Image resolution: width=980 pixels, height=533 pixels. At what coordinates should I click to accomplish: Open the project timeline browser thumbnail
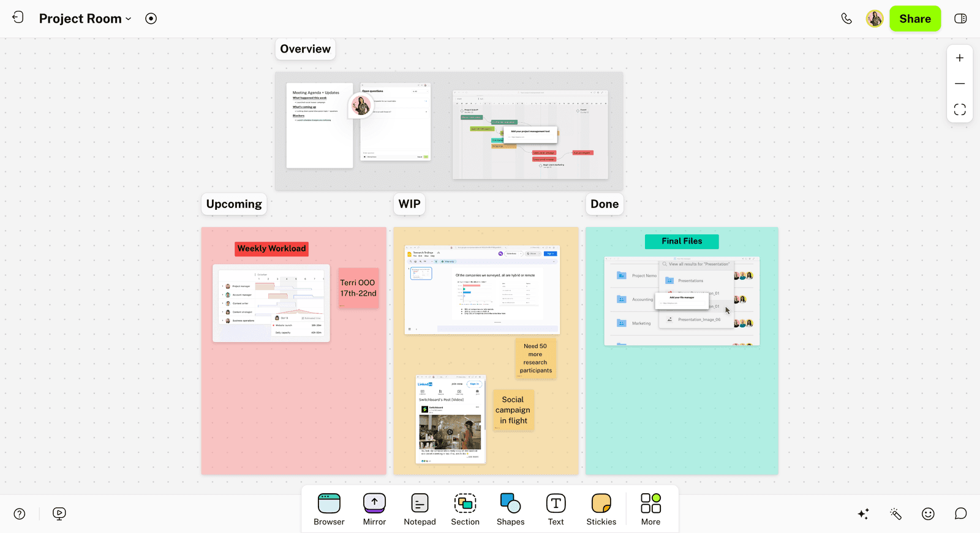click(x=530, y=135)
